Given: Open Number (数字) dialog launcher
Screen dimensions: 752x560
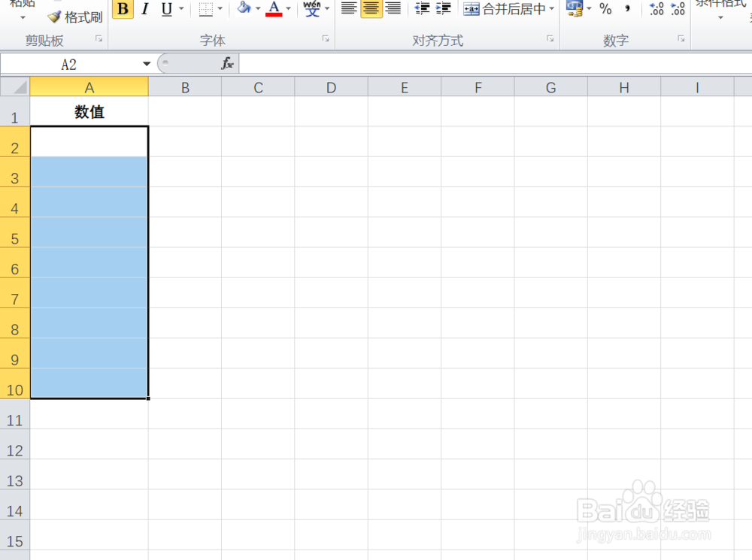Looking at the screenshot, I should tap(681, 39).
